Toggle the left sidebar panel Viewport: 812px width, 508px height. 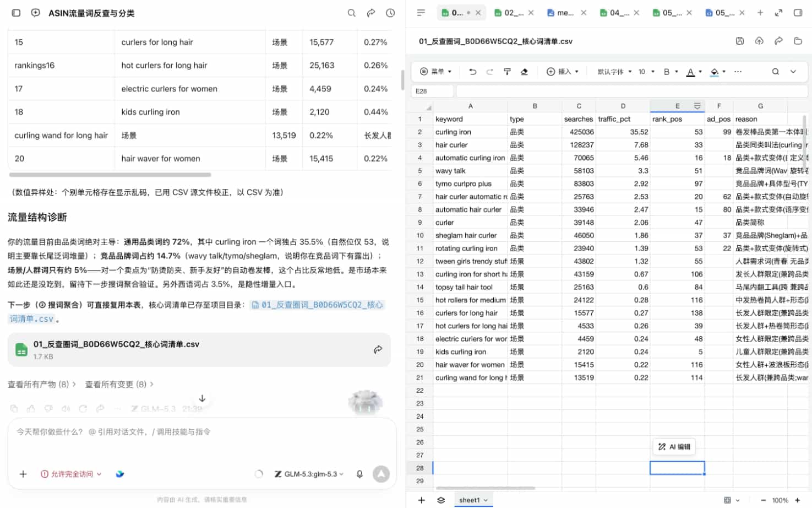tap(16, 13)
